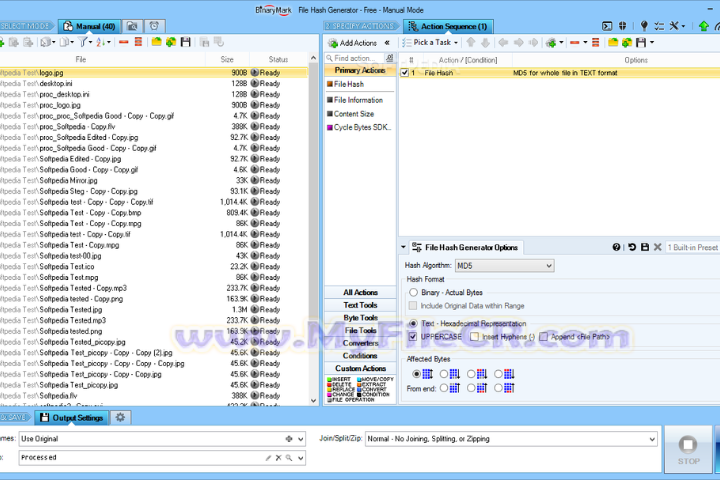Open the Custom Actions category

pyautogui.click(x=360, y=368)
